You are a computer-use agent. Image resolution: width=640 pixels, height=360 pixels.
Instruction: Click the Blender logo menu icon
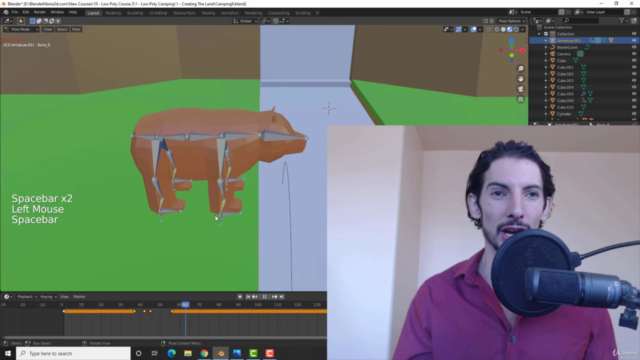[x=6, y=12]
